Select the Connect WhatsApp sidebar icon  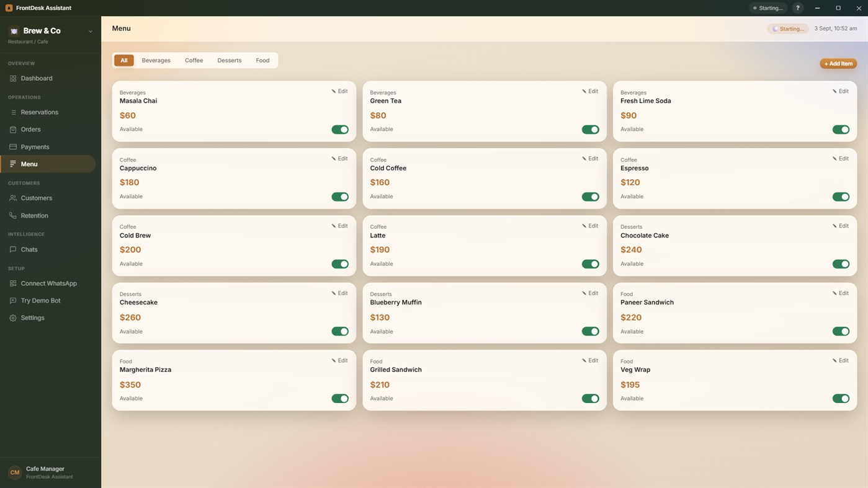coord(13,283)
